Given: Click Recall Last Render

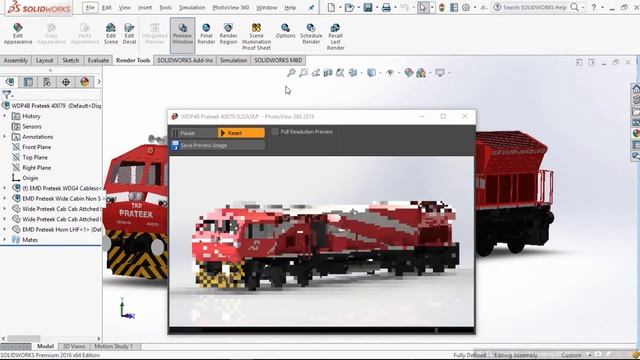Looking at the screenshot, I should pyautogui.click(x=336, y=36).
